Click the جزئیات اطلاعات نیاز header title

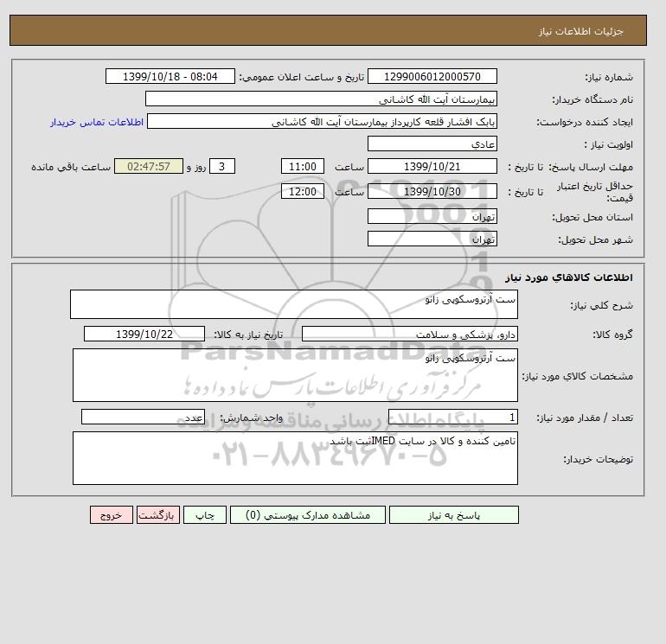coord(580,31)
